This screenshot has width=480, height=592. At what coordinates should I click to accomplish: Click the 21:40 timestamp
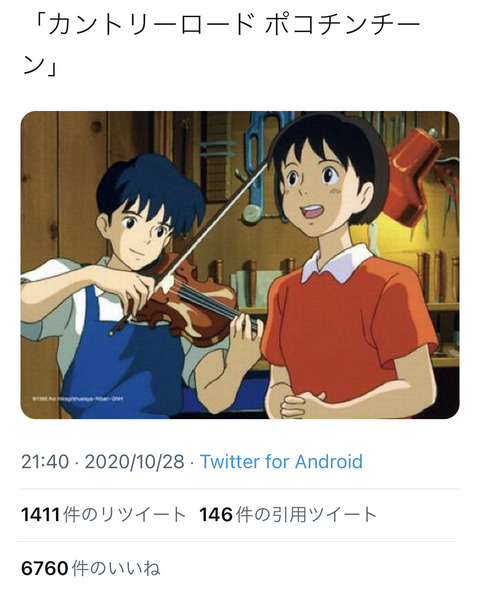click(45, 461)
